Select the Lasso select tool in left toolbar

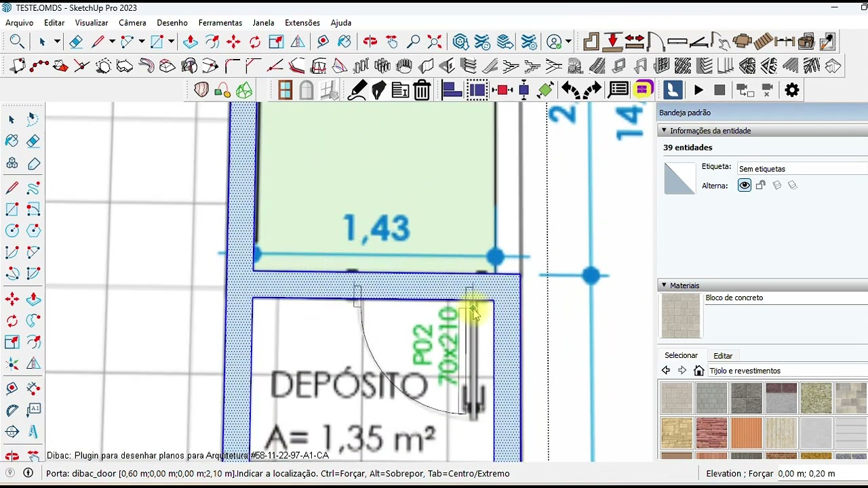click(x=33, y=119)
